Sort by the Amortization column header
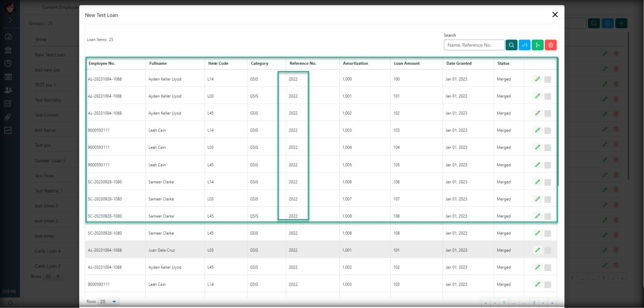The height and width of the screenshot is (308, 644). point(356,64)
